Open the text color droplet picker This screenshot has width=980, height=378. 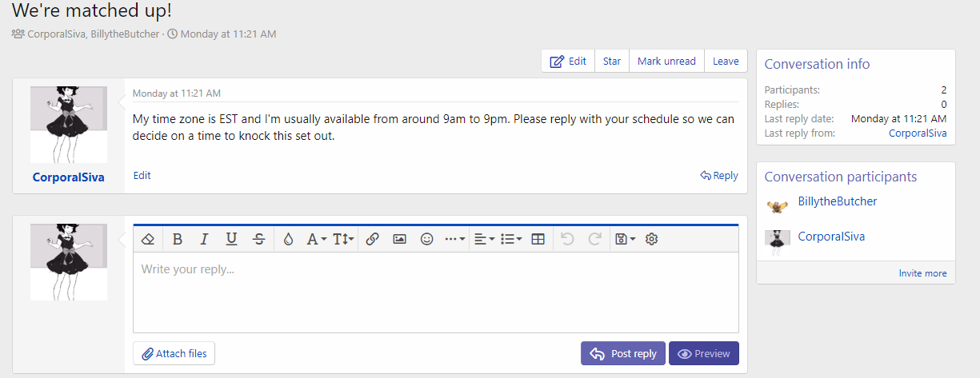288,239
